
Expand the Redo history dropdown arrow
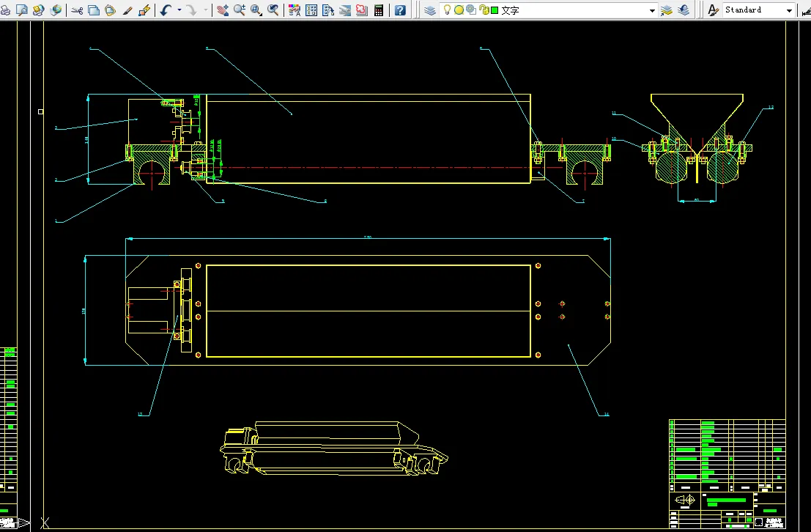(205, 10)
